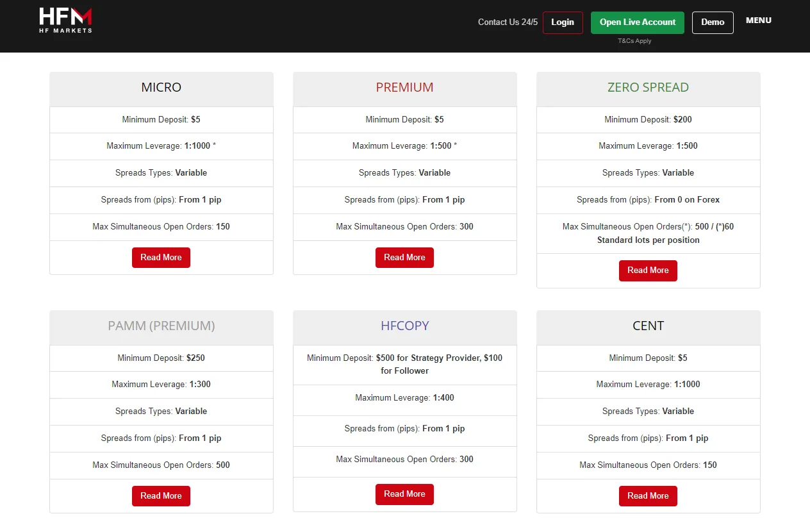Viewport: 810px width, 532px height.
Task: Click PAMM Spreads Types Variable row
Action: [161, 411]
